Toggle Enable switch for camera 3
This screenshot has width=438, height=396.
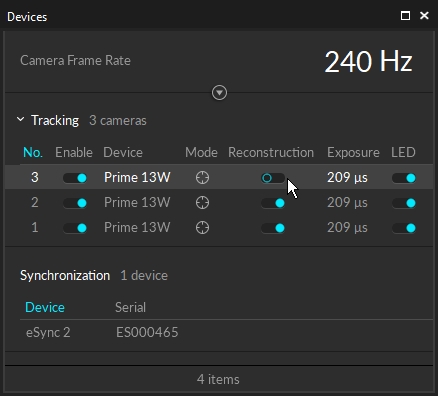click(75, 178)
